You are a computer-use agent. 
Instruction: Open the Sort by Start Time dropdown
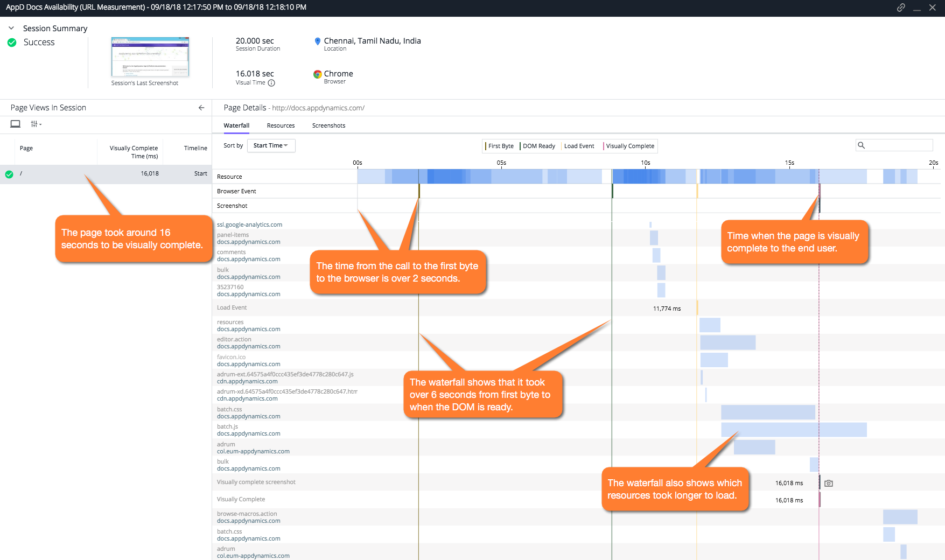point(271,145)
